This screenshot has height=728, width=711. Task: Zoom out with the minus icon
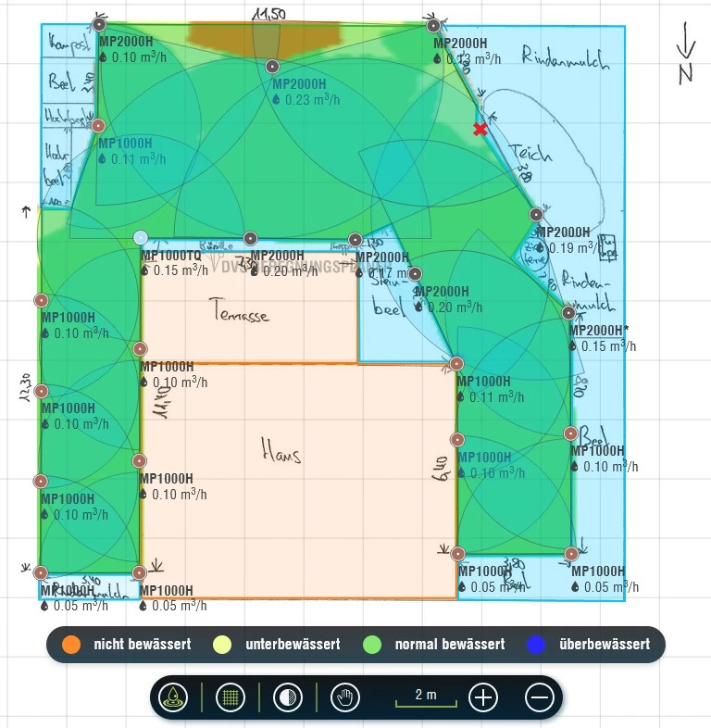point(541,697)
